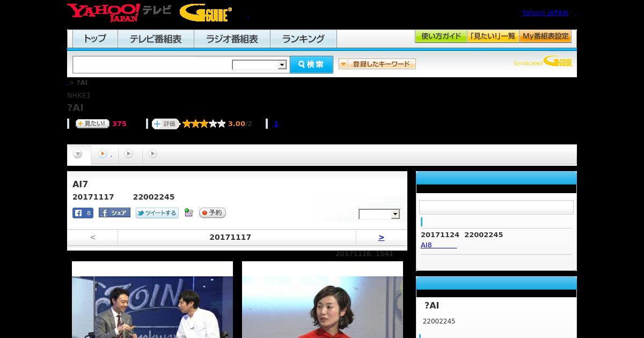Click the review count link 1
The height and width of the screenshot is (338, 644).
pos(276,124)
